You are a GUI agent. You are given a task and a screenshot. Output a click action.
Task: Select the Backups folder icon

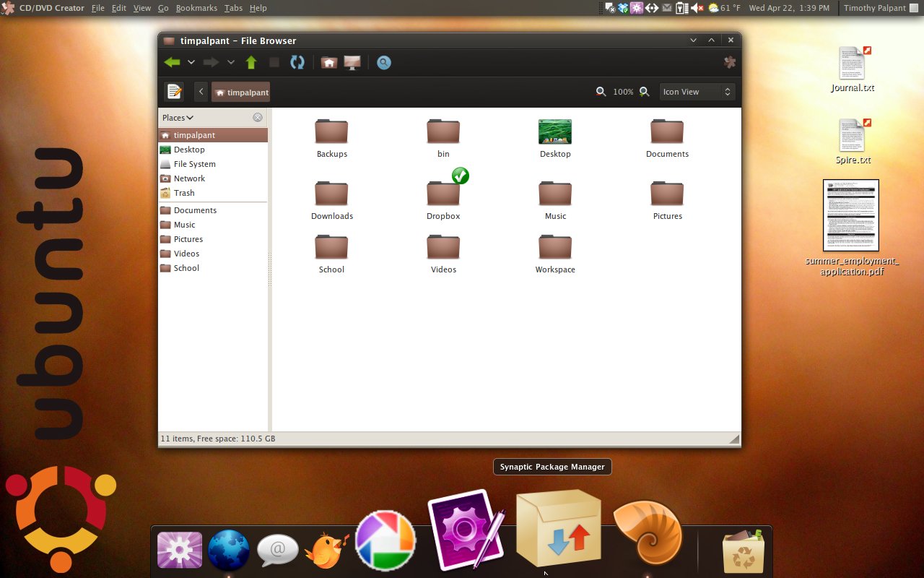pyautogui.click(x=331, y=131)
